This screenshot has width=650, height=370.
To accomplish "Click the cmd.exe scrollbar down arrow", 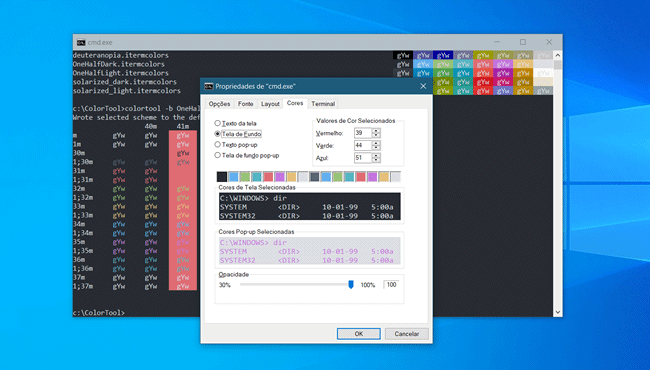I will [558, 312].
